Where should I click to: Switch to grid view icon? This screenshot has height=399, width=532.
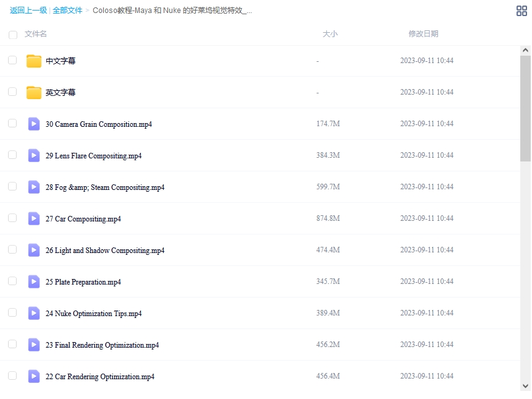coord(521,11)
